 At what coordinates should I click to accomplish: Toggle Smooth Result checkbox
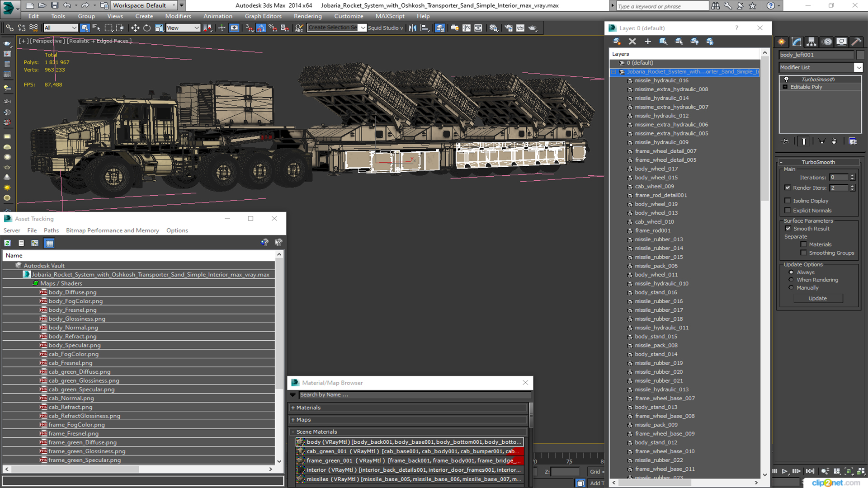click(x=788, y=229)
